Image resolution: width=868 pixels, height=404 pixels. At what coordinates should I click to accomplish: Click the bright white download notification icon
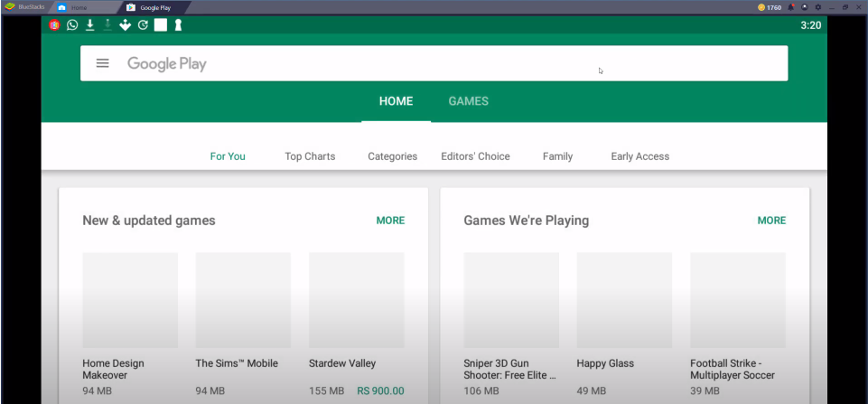click(89, 25)
